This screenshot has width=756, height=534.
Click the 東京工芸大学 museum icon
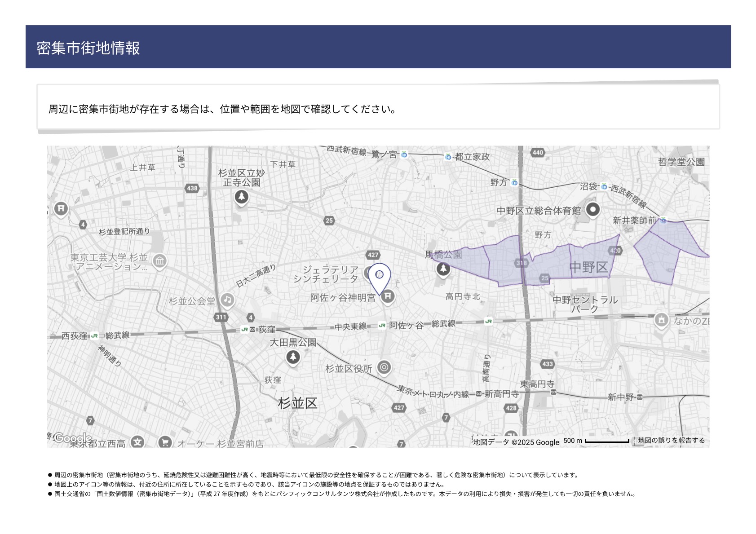(x=159, y=260)
